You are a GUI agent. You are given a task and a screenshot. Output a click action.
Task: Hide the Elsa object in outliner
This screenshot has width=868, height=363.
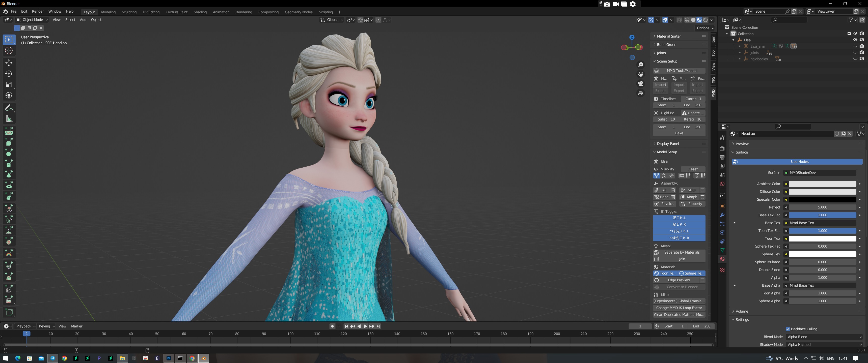pos(855,40)
